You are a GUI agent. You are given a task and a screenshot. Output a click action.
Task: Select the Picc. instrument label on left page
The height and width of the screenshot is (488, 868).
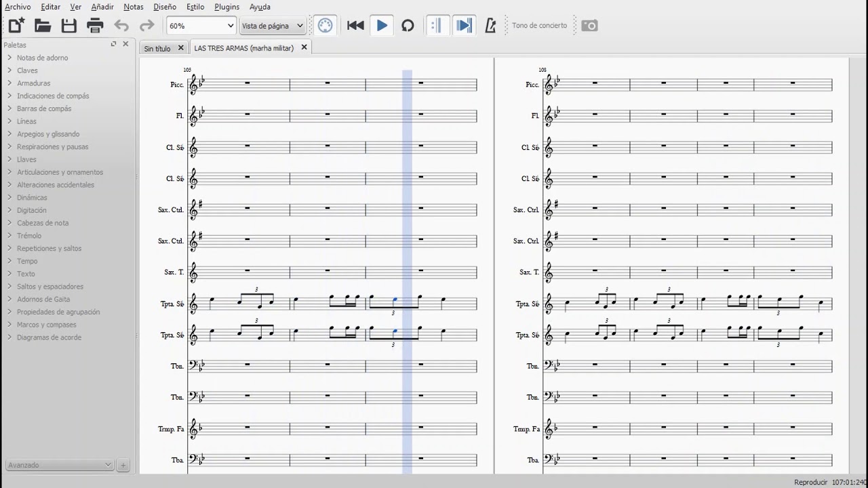pos(177,85)
